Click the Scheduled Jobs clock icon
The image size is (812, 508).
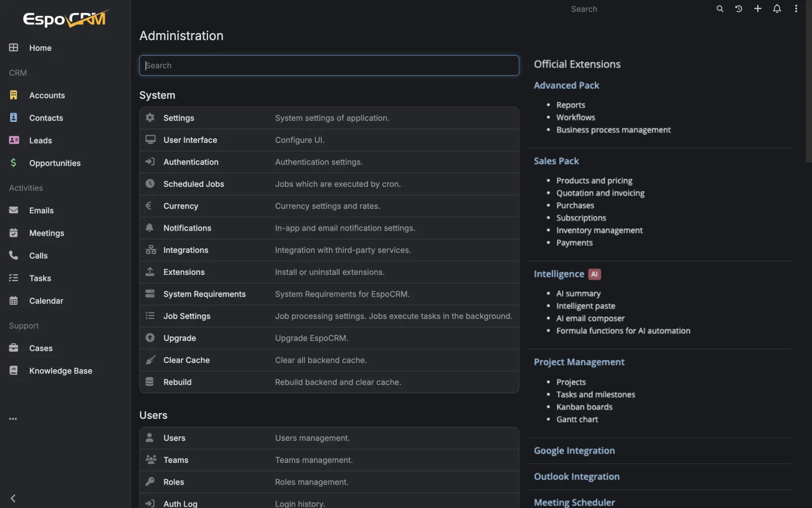point(150,183)
